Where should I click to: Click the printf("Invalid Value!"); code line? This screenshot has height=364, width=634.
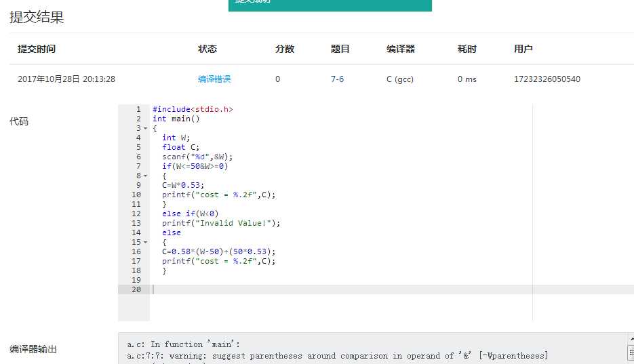click(x=221, y=223)
